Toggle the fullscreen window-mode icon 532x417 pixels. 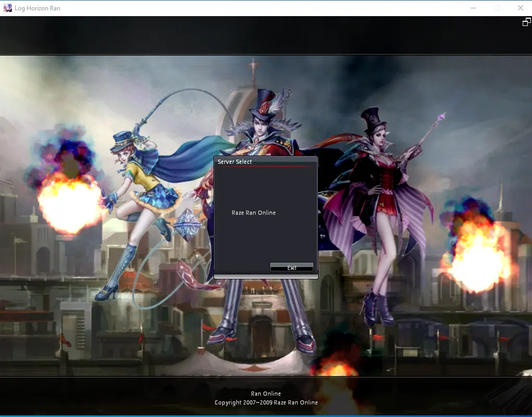pos(526,22)
